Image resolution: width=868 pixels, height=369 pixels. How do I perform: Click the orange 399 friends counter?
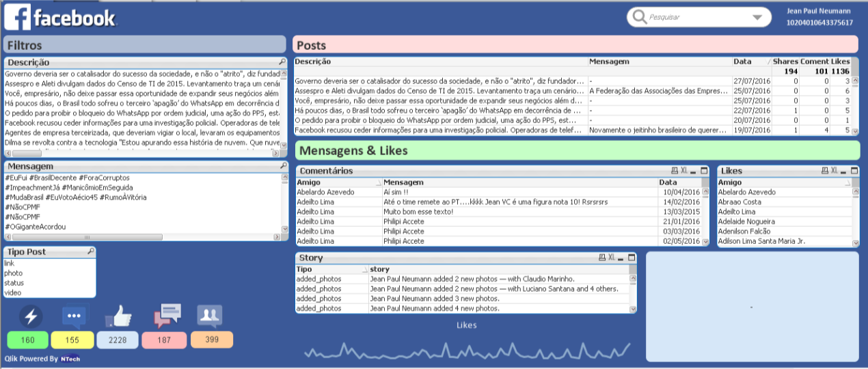[211, 340]
